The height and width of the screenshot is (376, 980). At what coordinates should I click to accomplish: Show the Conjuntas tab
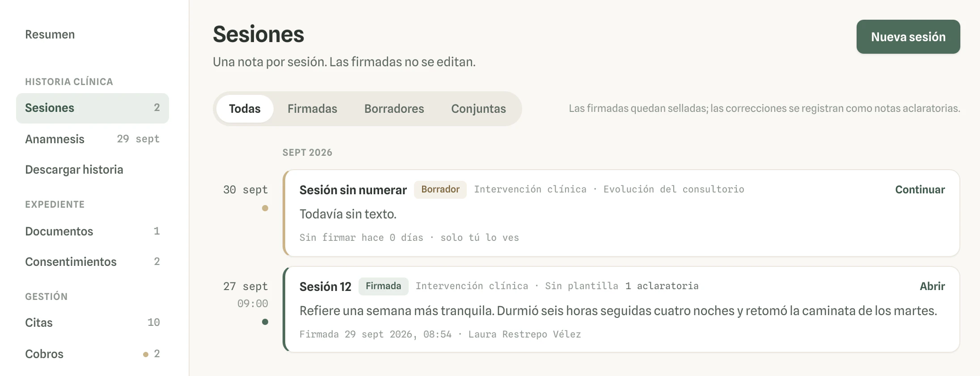(x=478, y=109)
